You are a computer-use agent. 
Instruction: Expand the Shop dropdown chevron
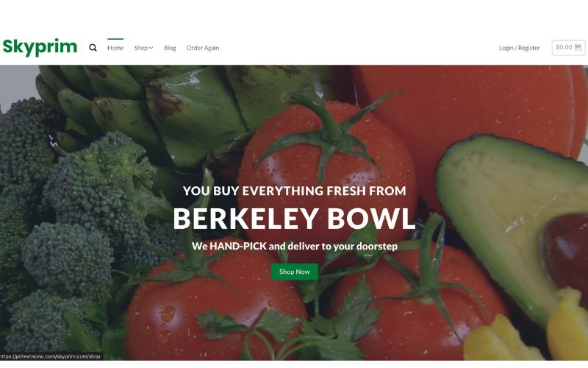tap(151, 48)
